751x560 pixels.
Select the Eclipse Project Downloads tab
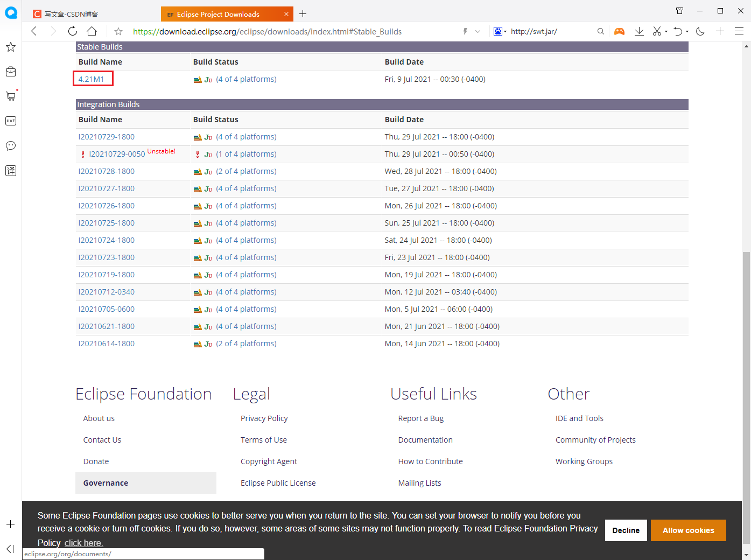point(218,15)
